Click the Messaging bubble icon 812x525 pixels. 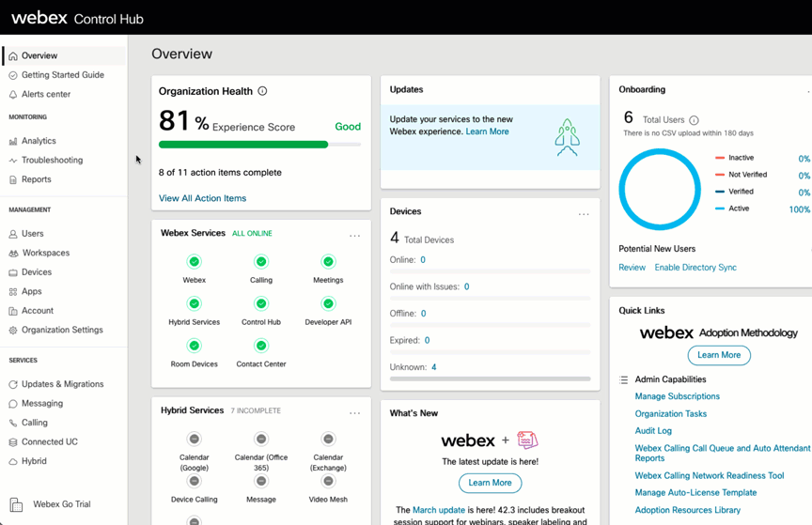(x=13, y=403)
